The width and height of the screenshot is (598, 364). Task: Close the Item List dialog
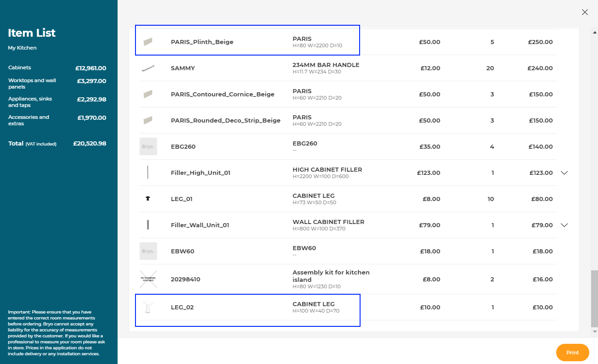coord(585,12)
